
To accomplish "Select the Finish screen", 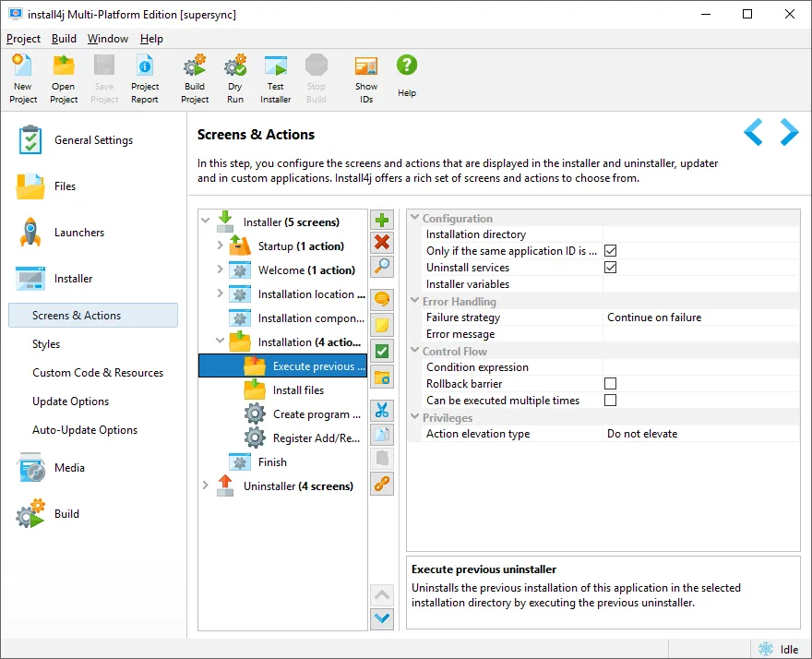I will 272,462.
